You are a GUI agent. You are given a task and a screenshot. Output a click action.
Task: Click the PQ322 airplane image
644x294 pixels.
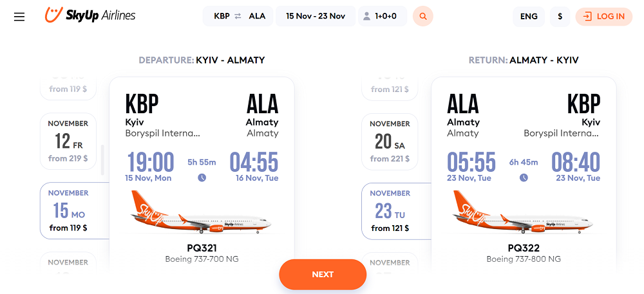[523, 212]
